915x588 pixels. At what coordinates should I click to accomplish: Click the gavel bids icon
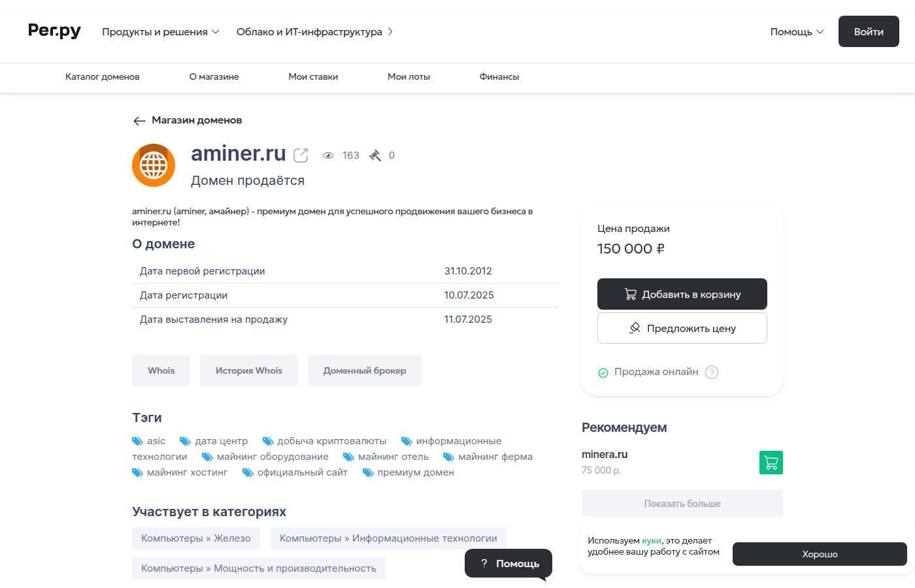[x=375, y=155]
